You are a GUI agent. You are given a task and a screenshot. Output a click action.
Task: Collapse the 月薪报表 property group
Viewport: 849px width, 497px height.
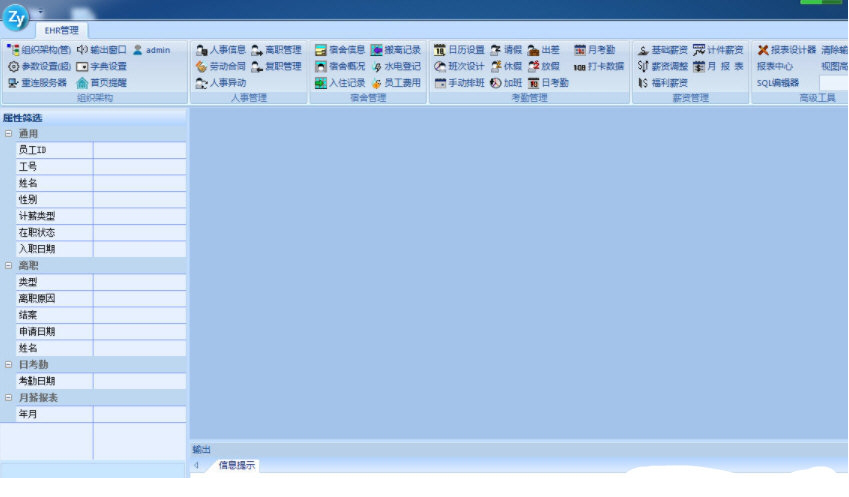click(x=8, y=398)
